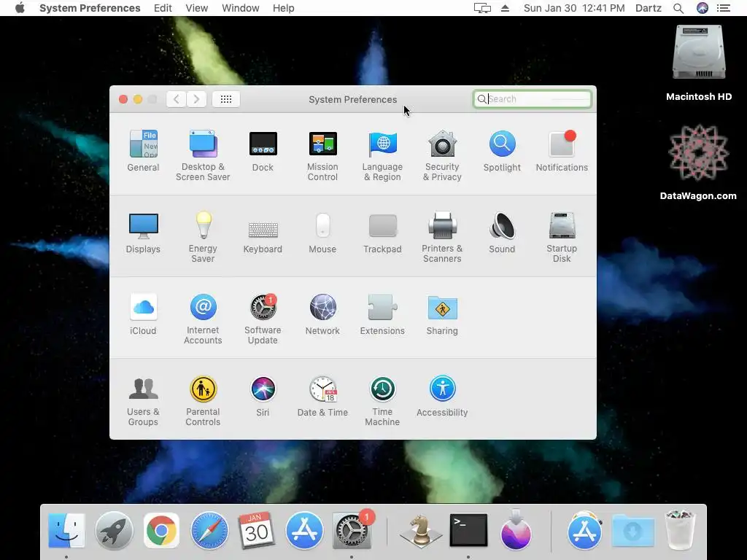Open App Store next to Calendar in Dock
This screenshot has width=747, height=560.
[304, 530]
